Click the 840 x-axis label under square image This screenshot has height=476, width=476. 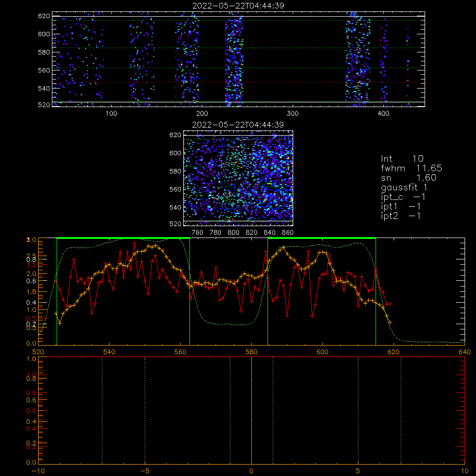click(269, 233)
